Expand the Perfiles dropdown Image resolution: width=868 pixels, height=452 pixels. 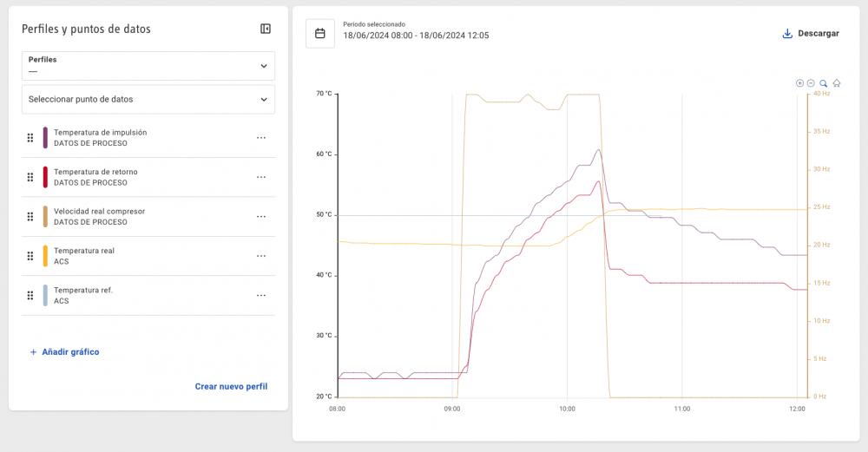pyautogui.click(x=148, y=66)
